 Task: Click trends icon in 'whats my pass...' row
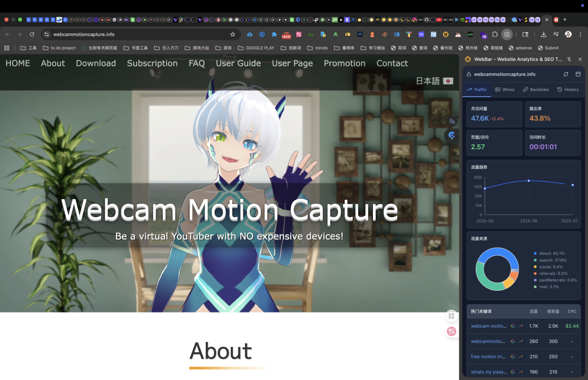tap(521, 372)
